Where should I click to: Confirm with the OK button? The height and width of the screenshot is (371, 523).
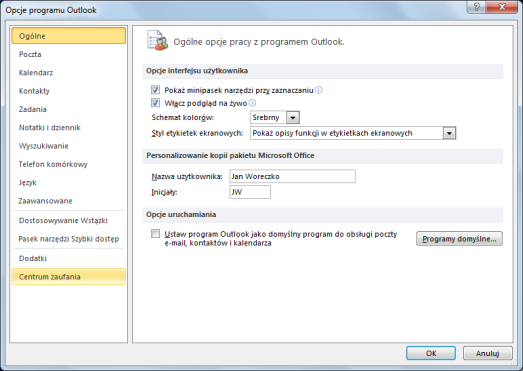(x=431, y=353)
